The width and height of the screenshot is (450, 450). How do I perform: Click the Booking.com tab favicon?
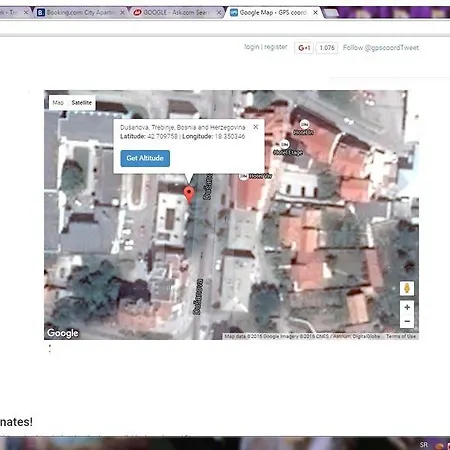tap(41, 13)
